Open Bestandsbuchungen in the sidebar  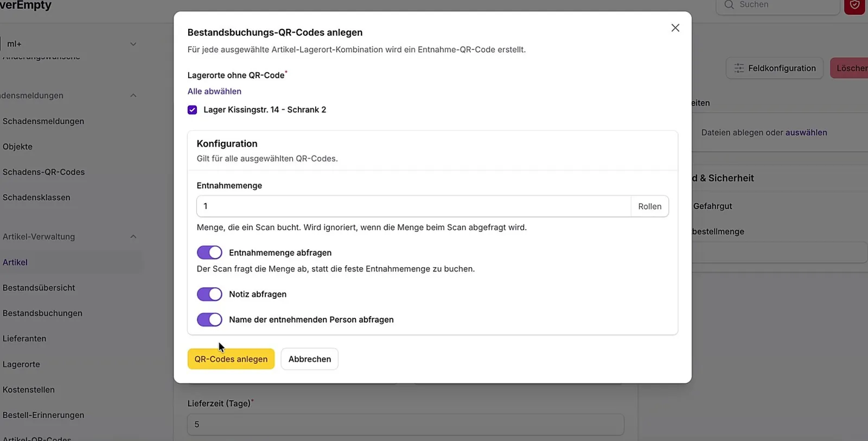click(42, 313)
